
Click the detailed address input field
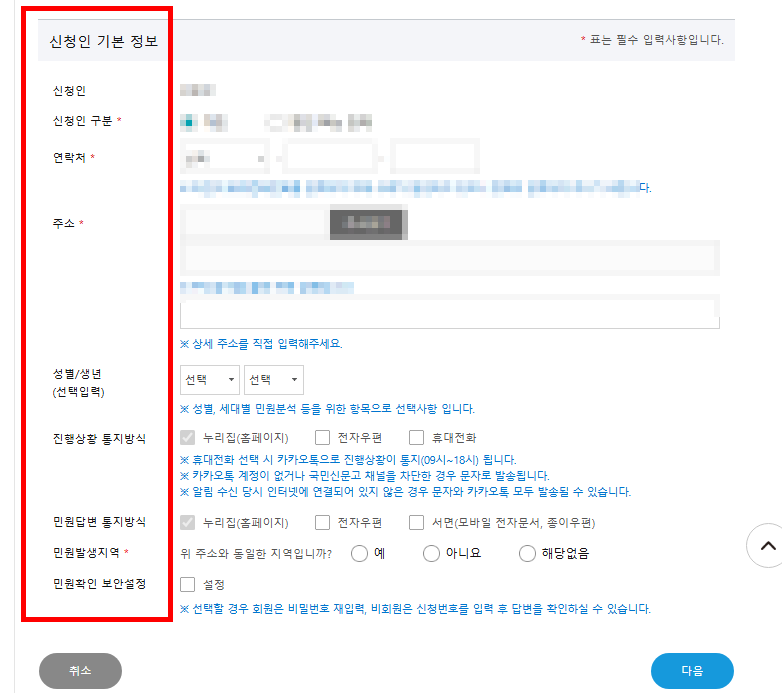[450, 314]
